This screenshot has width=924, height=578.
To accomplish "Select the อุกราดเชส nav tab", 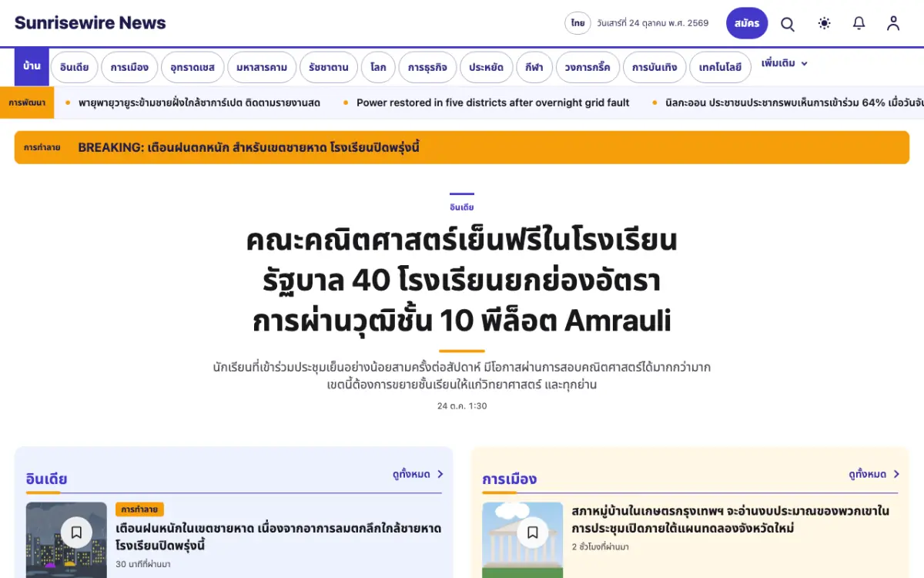I will pyautogui.click(x=192, y=67).
